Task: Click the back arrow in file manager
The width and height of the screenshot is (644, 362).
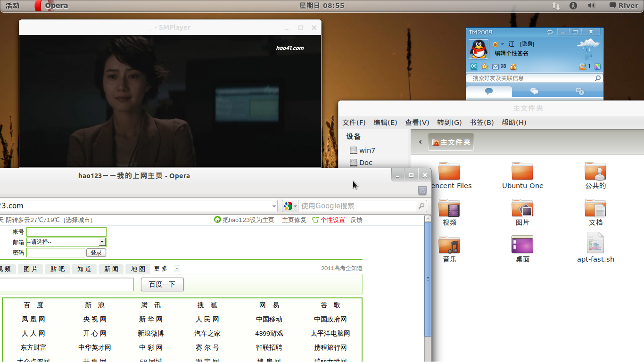Action: pos(420,142)
